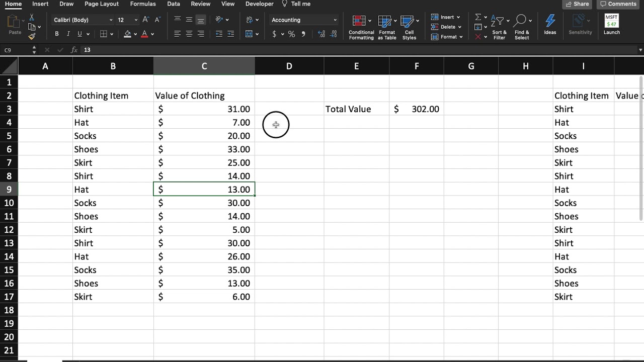Screen dimensions: 644x362
Task: Click the red font color swatch
Action: (x=145, y=34)
